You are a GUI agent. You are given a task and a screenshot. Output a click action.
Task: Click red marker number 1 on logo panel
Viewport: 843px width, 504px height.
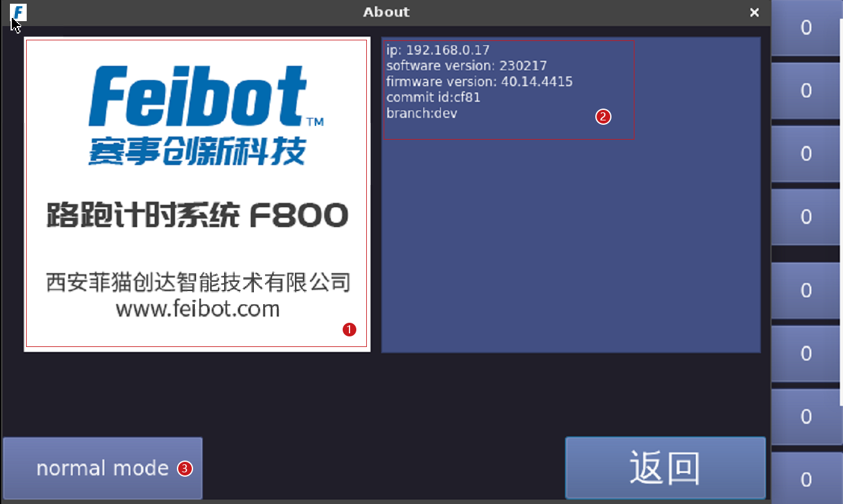pos(349,330)
